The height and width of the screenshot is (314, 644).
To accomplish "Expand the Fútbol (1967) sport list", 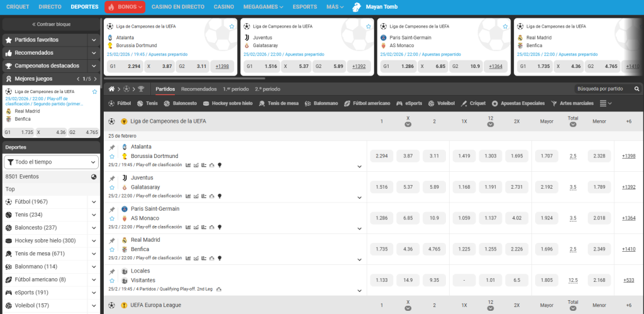I will tap(93, 201).
